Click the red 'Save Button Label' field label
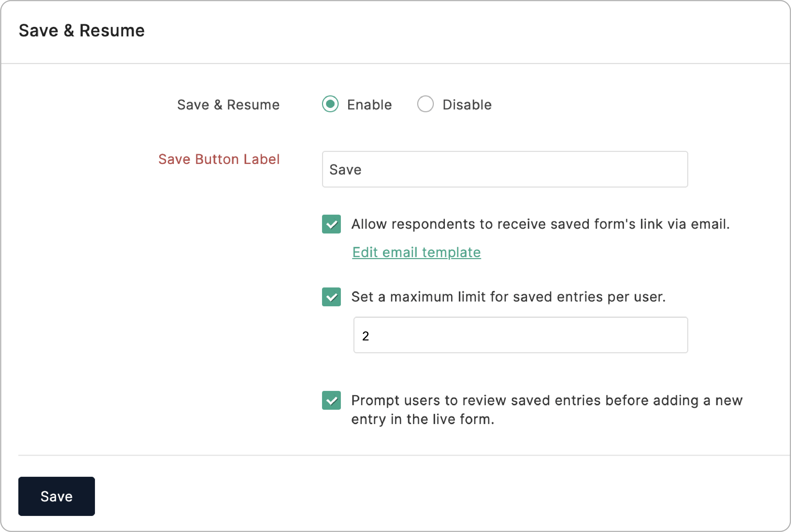Viewport: 791px width, 532px height. pyautogui.click(x=219, y=159)
